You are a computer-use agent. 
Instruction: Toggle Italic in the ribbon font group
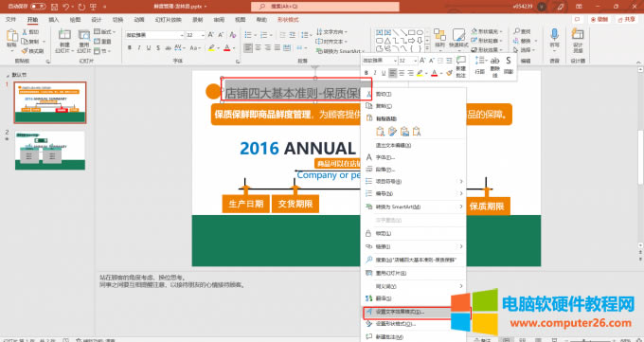[x=139, y=48]
